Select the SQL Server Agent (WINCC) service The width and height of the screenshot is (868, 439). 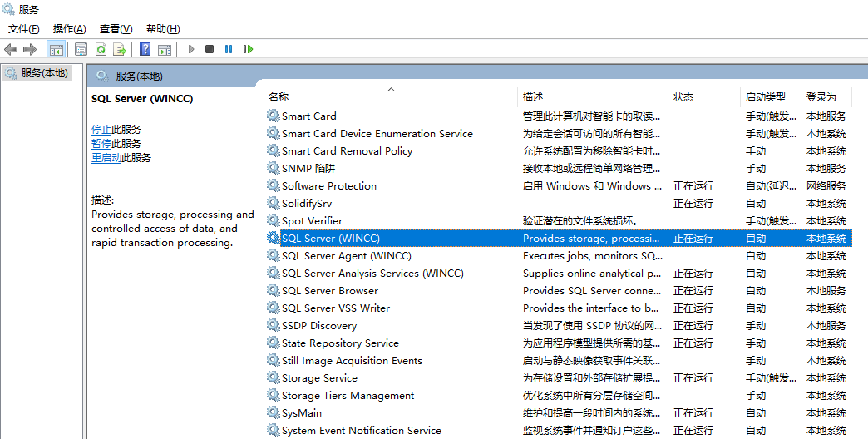[x=559, y=256]
